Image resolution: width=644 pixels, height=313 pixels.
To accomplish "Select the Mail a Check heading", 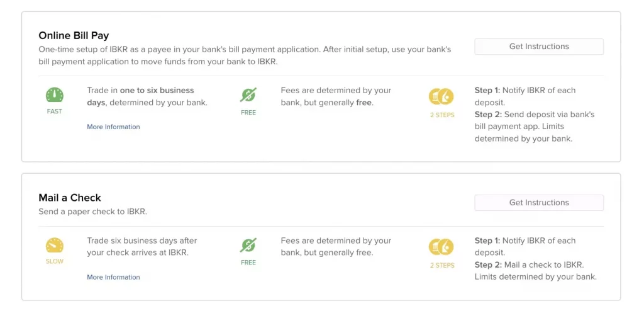I will tap(70, 198).
